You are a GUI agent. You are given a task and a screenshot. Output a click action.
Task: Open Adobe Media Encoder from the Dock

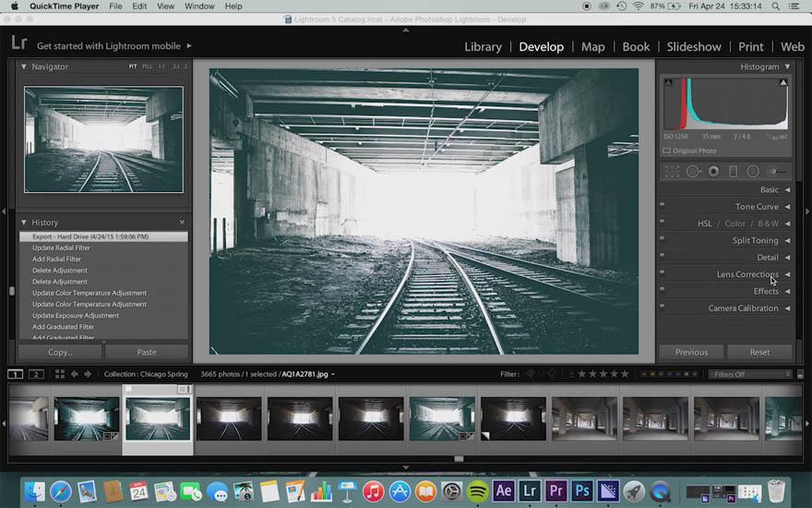point(608,490)
